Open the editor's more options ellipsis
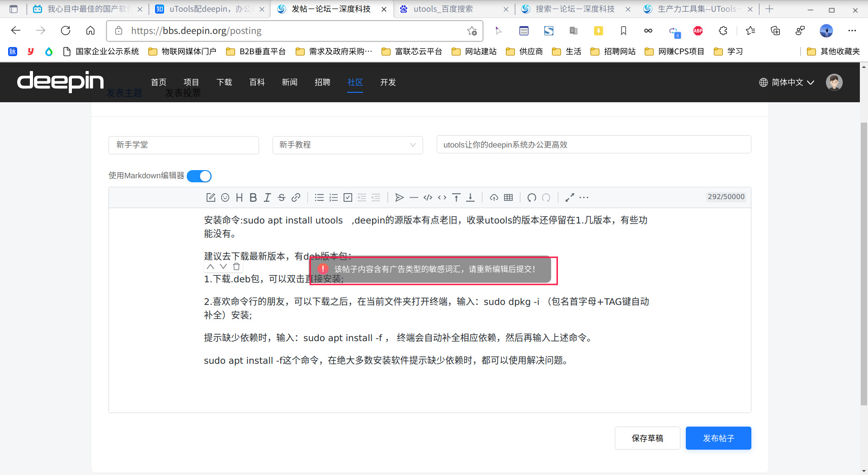 pos(584,198)
